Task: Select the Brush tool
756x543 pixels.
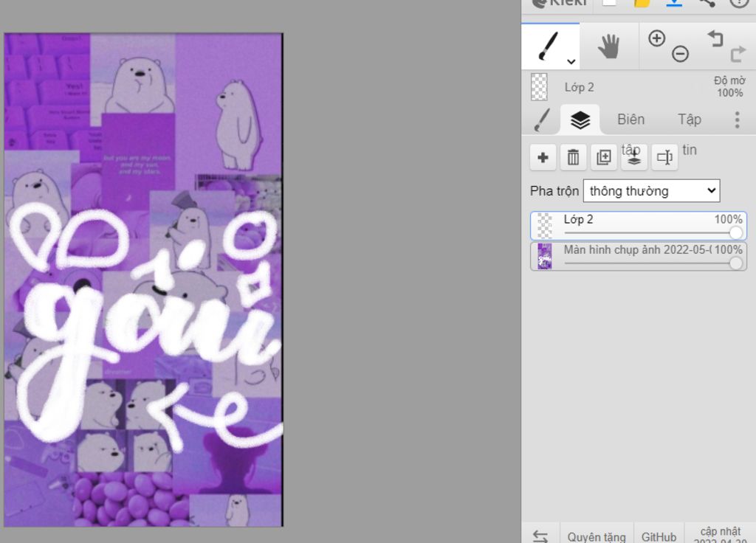Action: 550,46
